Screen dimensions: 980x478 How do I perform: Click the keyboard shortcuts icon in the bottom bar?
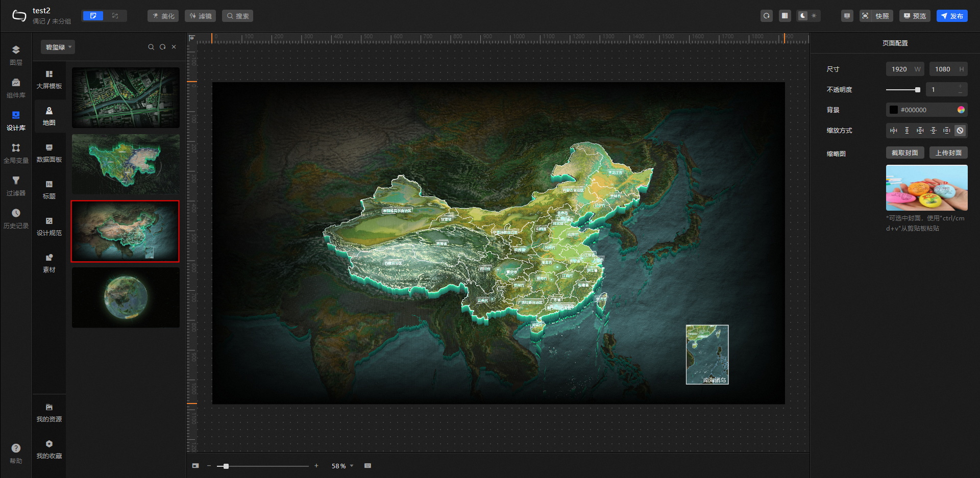tap(367, 466)
